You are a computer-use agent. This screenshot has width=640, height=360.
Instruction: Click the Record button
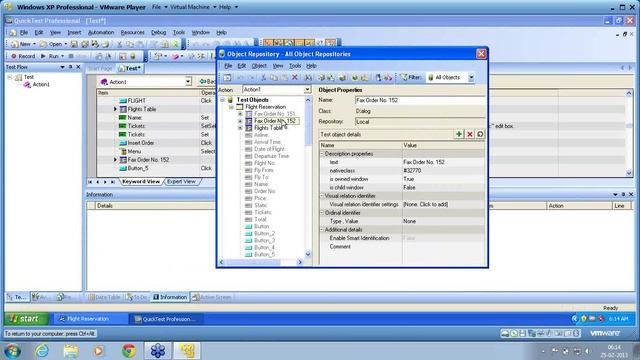click(23, 56)
